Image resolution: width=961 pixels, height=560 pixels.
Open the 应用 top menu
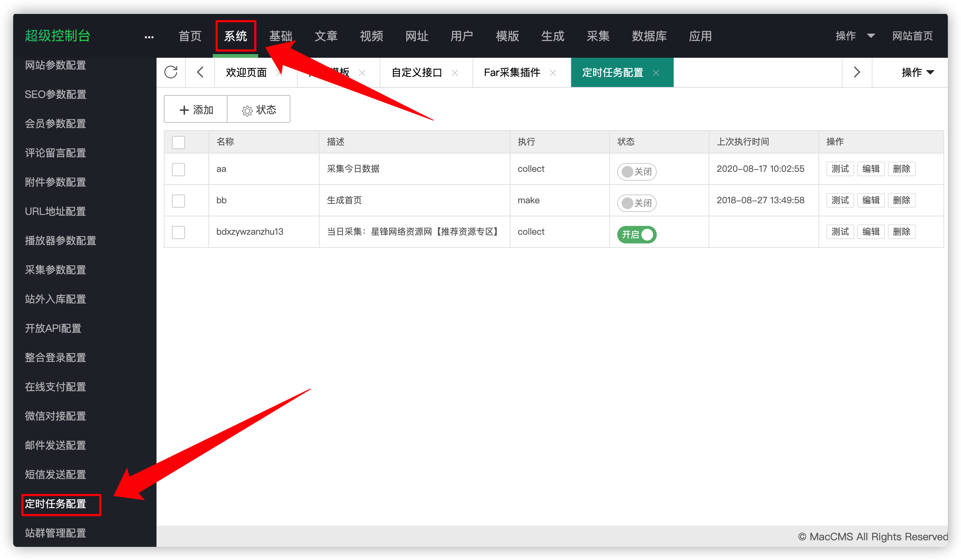(x=700, y=36)
